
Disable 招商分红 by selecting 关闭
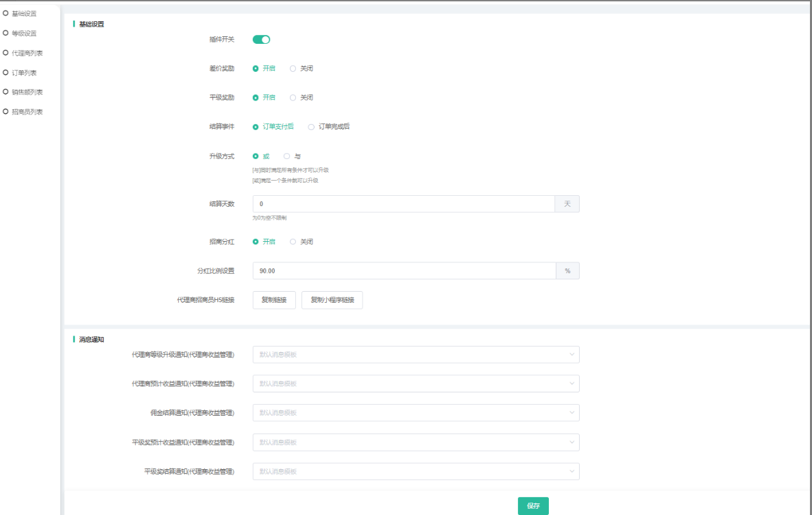pos(293,242)
